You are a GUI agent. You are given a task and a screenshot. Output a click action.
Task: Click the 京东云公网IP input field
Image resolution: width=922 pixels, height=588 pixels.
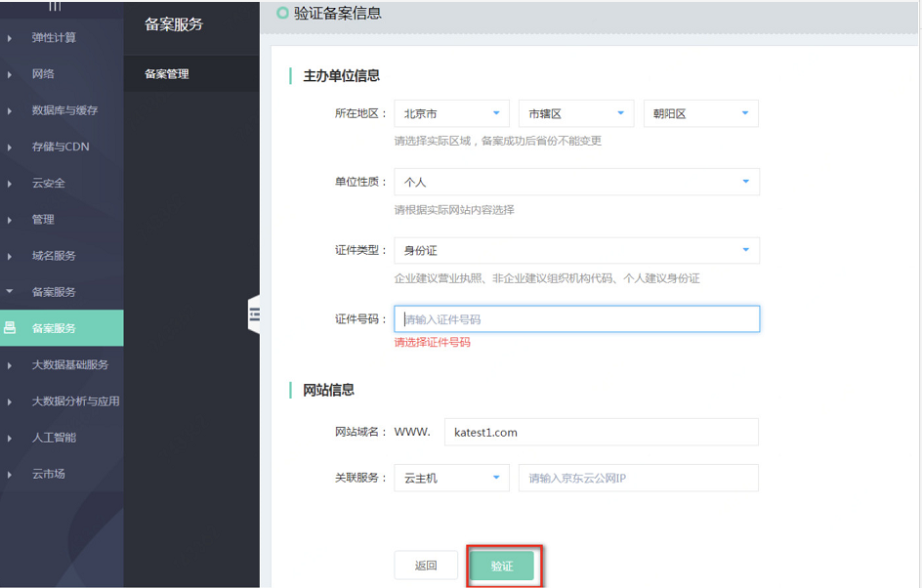(x=639, y=478)
